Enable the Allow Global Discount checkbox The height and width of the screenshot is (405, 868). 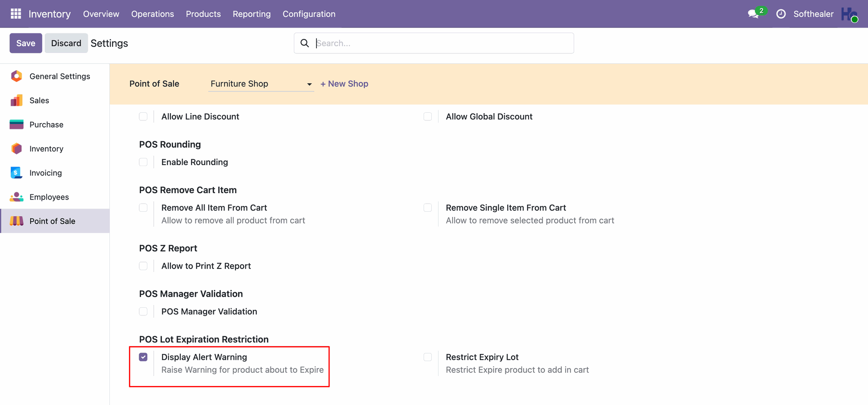428,116
